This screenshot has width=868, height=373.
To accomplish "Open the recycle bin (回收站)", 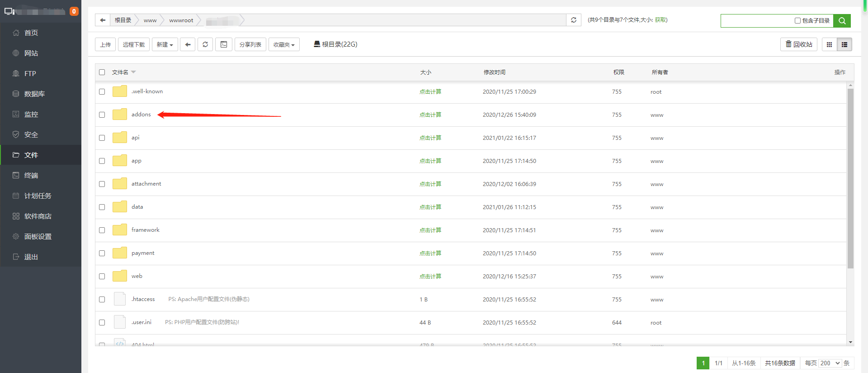I will 799,44.
